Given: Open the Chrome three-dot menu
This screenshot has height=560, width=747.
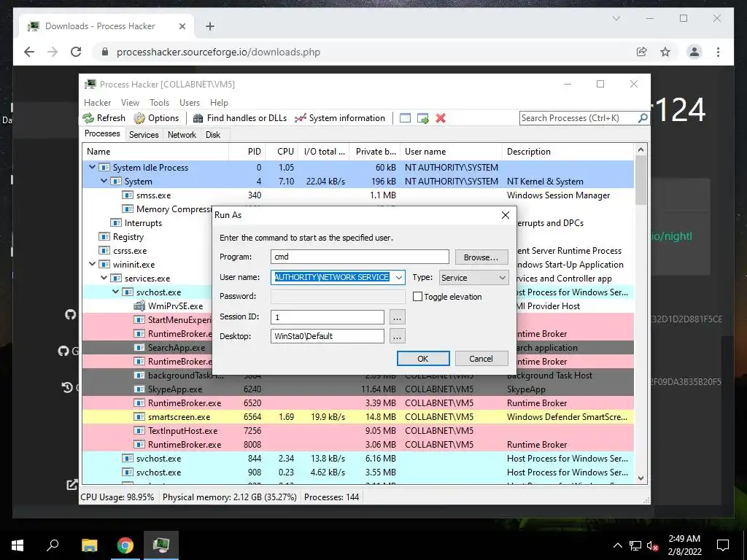Looking at the screenshot, I should pos(718,52).
